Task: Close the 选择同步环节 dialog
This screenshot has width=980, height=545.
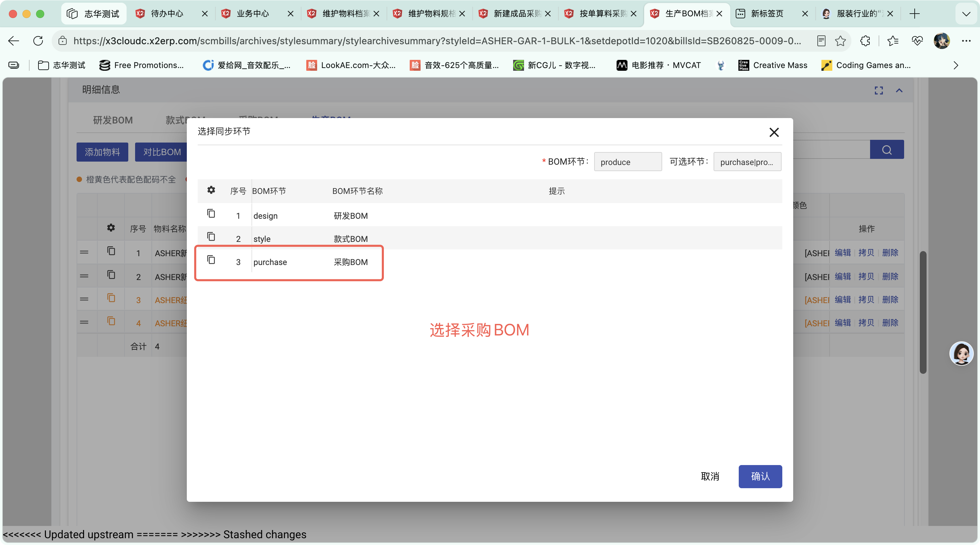Action: pyautogui.click(x=774, y=132)
